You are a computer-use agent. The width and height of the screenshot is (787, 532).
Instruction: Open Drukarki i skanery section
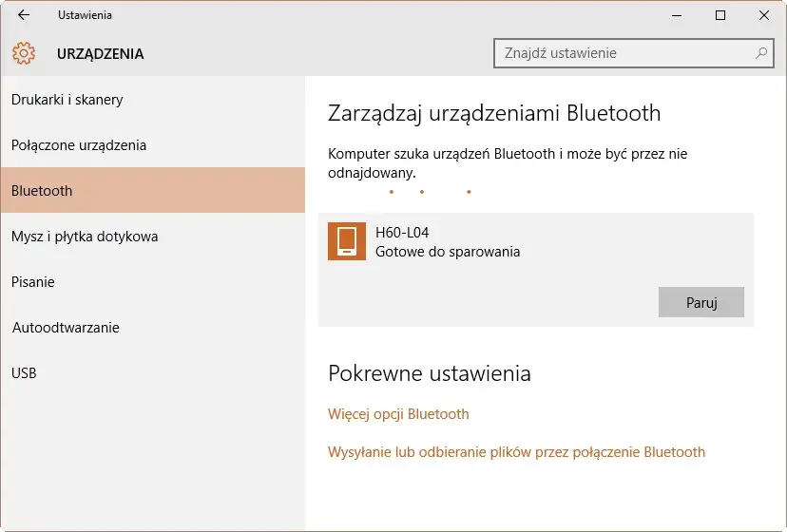[153, 100]
